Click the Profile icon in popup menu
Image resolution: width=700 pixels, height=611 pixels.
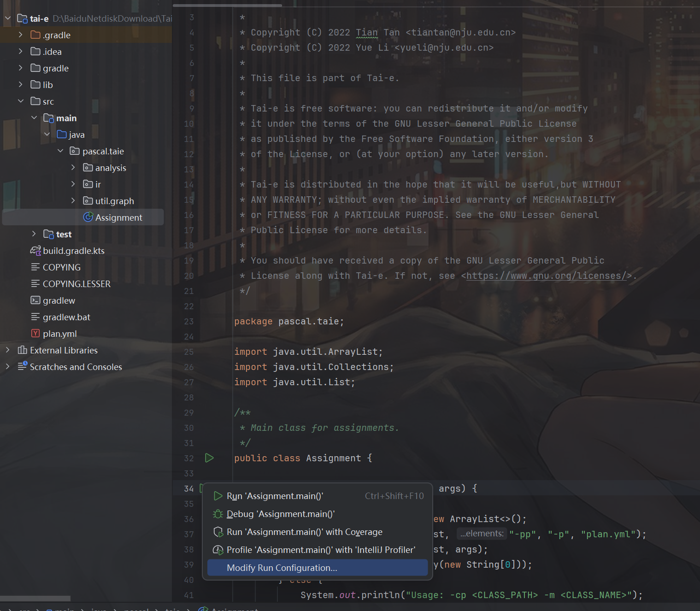tap(218, 550)
